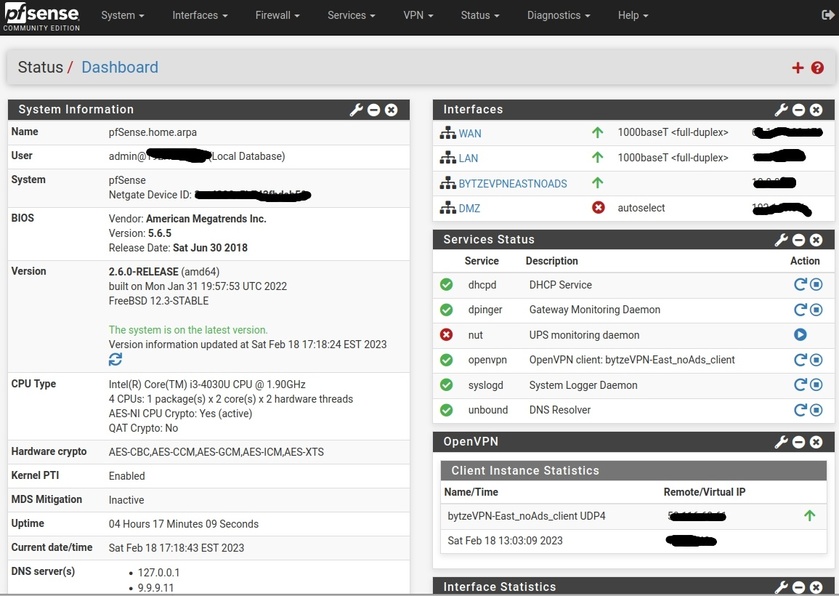This screenshot has height=596, width=839.
Task: Stop the dhcpd service
Action: tap(816, 284)
